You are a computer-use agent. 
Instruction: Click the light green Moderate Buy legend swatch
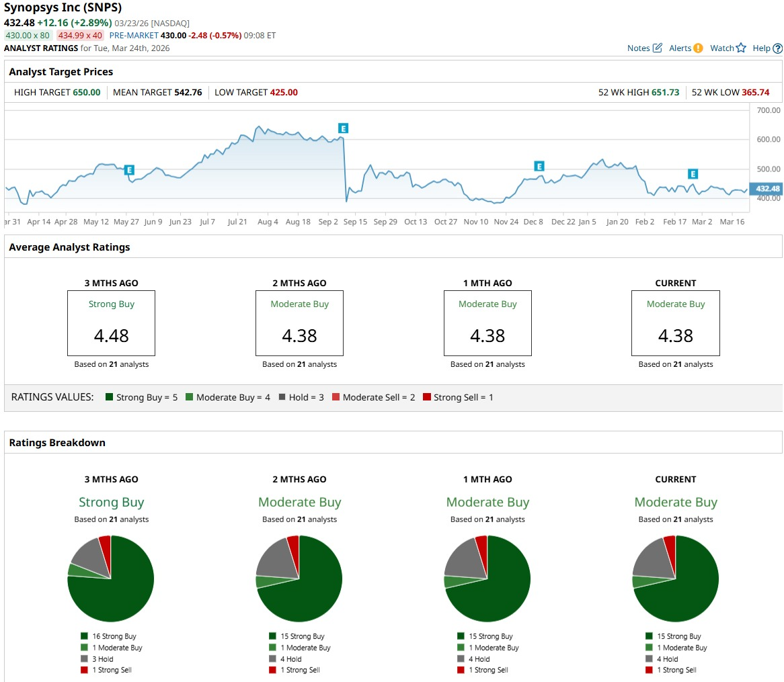click(189, 396)
